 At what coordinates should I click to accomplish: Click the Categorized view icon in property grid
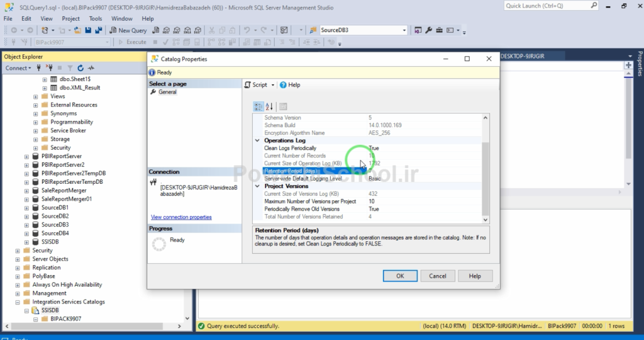coord(258,106)
